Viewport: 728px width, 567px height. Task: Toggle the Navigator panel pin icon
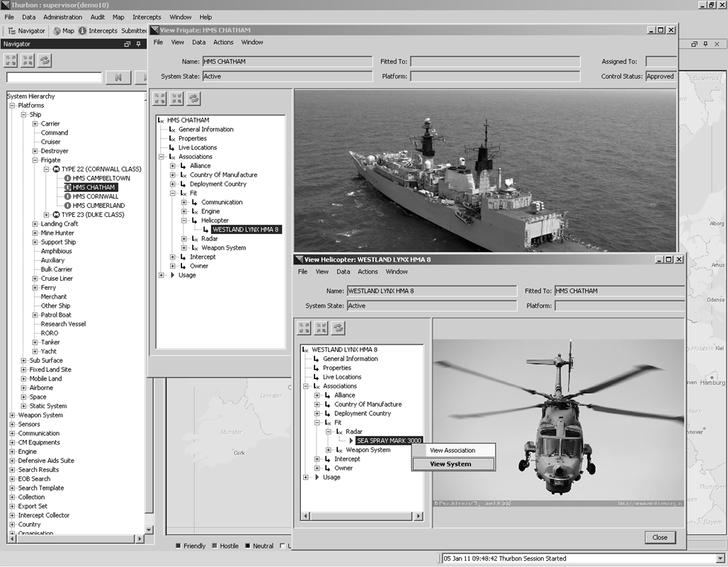pyautogui.click(x=139, y=43)
